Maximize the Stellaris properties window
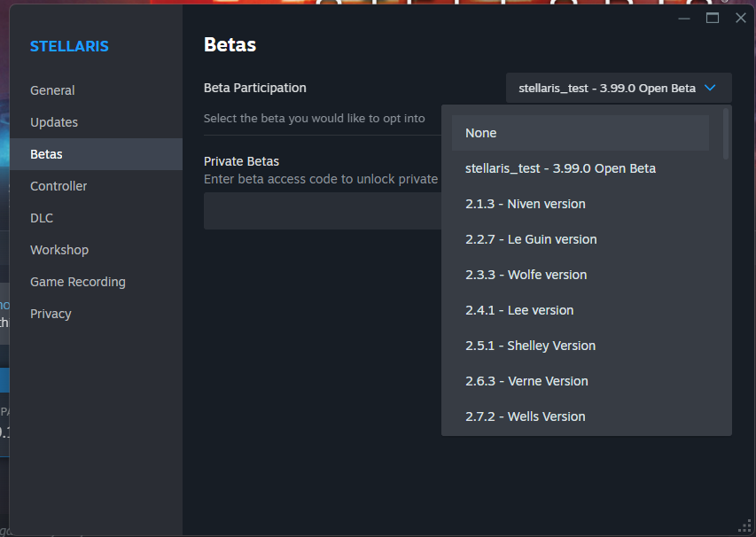Screen dimensions: 756x537 [x=712, y=19]
